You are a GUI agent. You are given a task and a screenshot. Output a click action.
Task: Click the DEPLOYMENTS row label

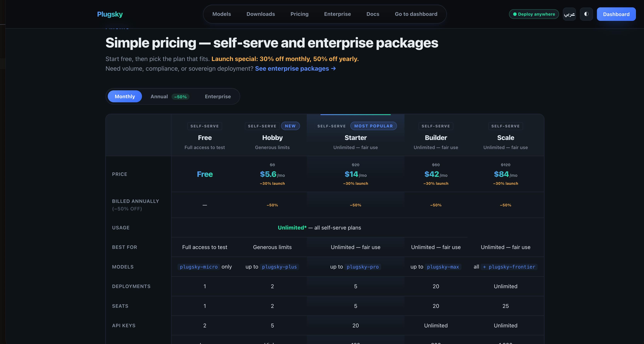coord(131,286)
